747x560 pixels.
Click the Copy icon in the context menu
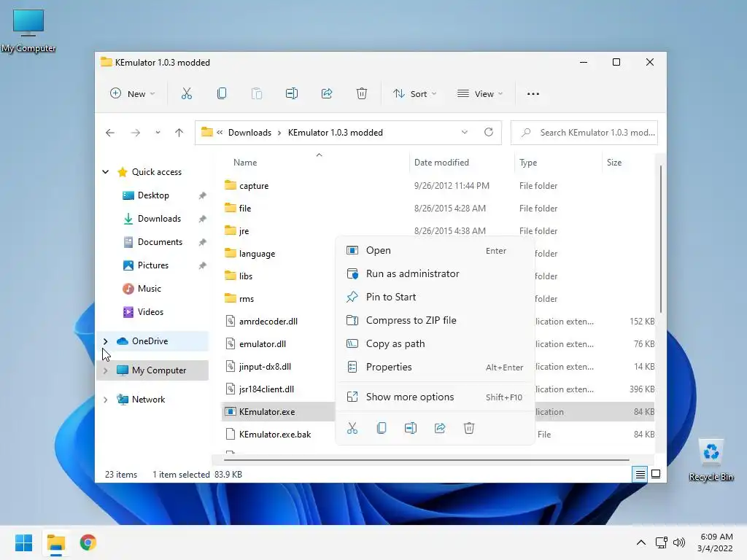(382, 428)
